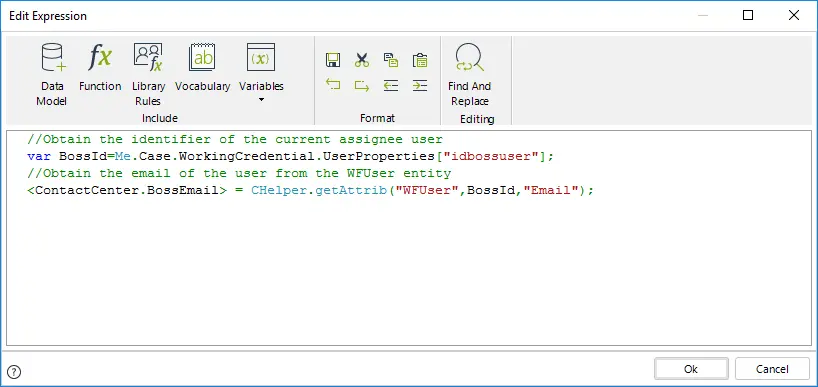Click the Copy icon

click(x=391, y=60)
